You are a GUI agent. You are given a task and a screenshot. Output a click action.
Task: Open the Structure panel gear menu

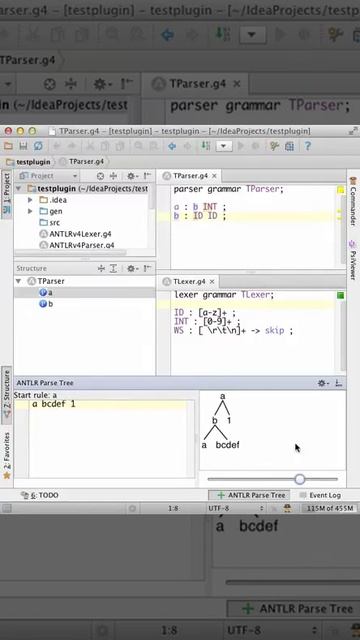coord(132,269)
